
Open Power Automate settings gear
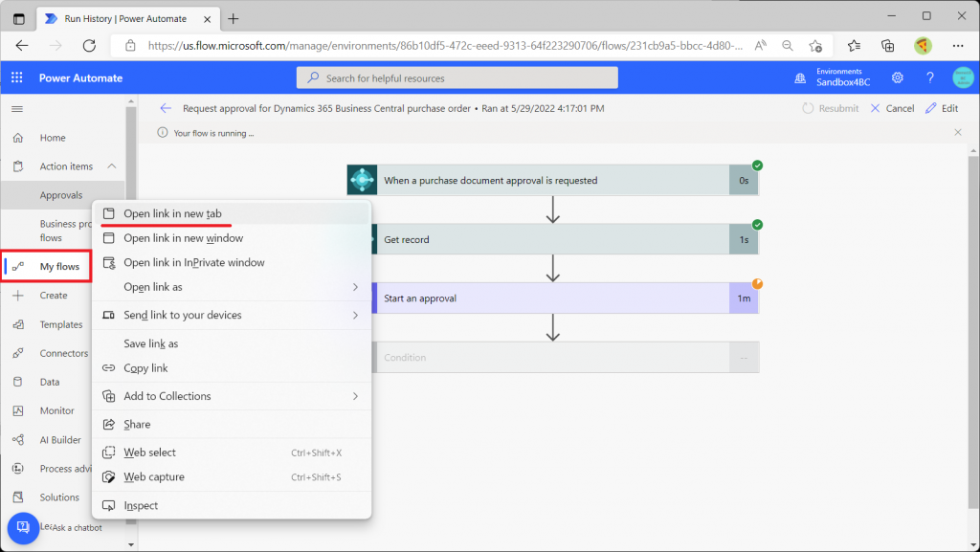tap(898, 78)
